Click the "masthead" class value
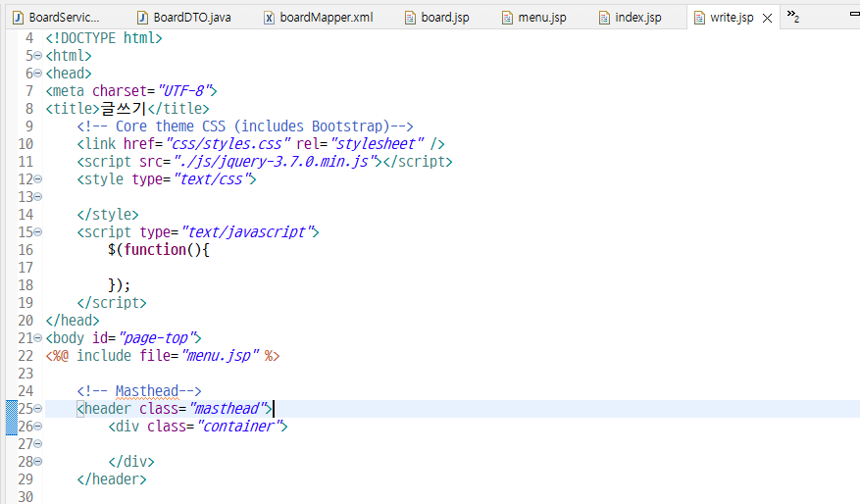 click(227, 409)
